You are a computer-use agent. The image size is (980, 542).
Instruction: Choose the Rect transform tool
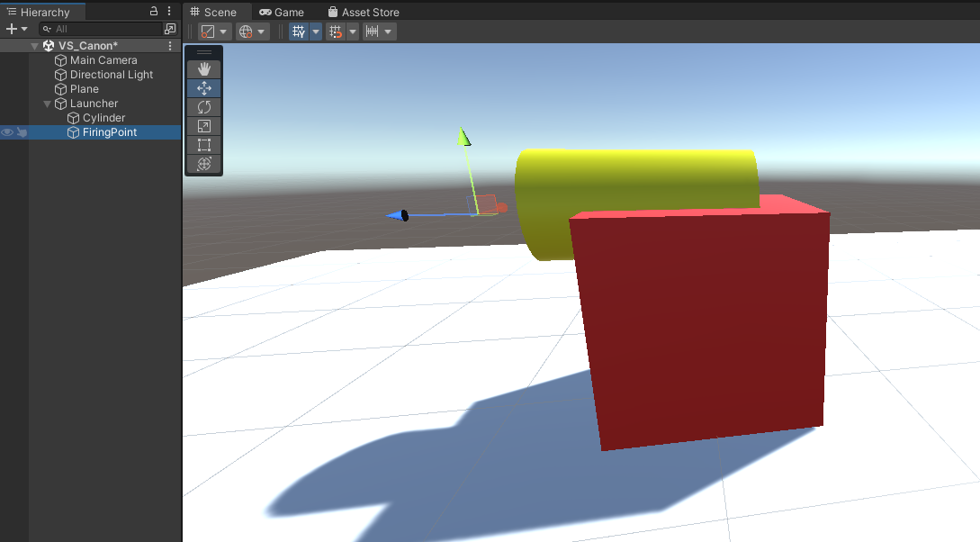[203, 145]
